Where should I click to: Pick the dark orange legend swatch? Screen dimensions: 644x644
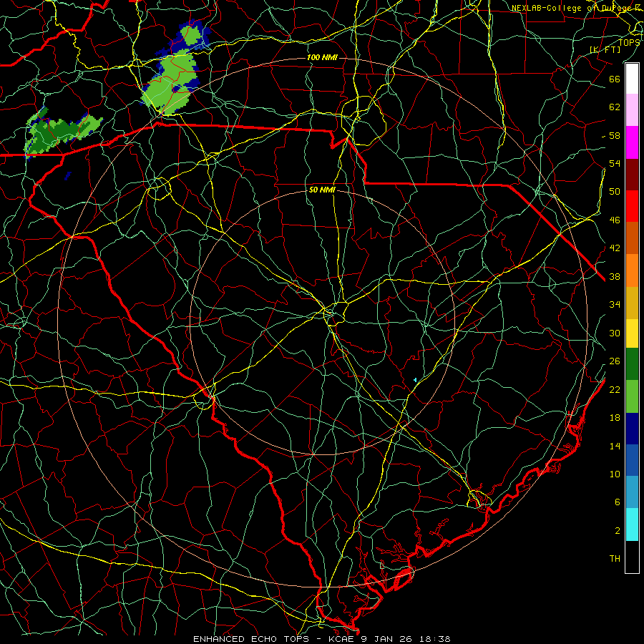point(632,238)
